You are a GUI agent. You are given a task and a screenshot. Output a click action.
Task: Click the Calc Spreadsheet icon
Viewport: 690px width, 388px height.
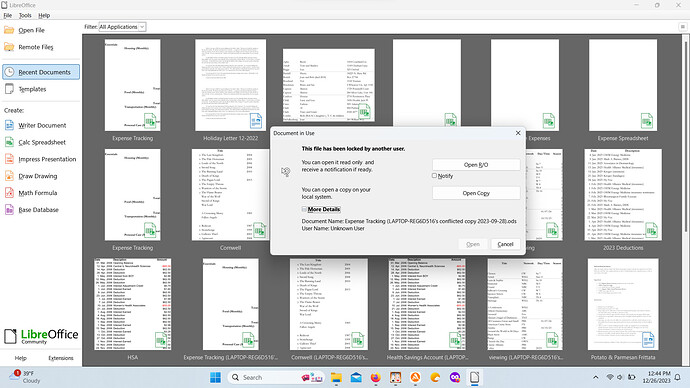click(x=9, y=142)
